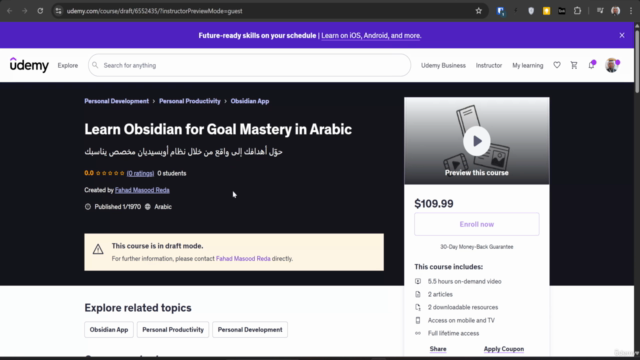Open Personal Productivity breadcrumb
Screen dimensions: 640x360
point(189,101)
